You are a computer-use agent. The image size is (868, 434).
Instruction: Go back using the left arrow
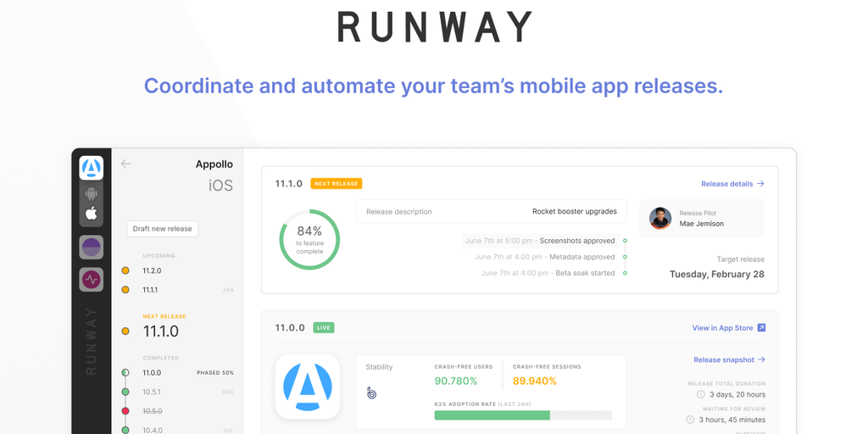tap(125, 164)
